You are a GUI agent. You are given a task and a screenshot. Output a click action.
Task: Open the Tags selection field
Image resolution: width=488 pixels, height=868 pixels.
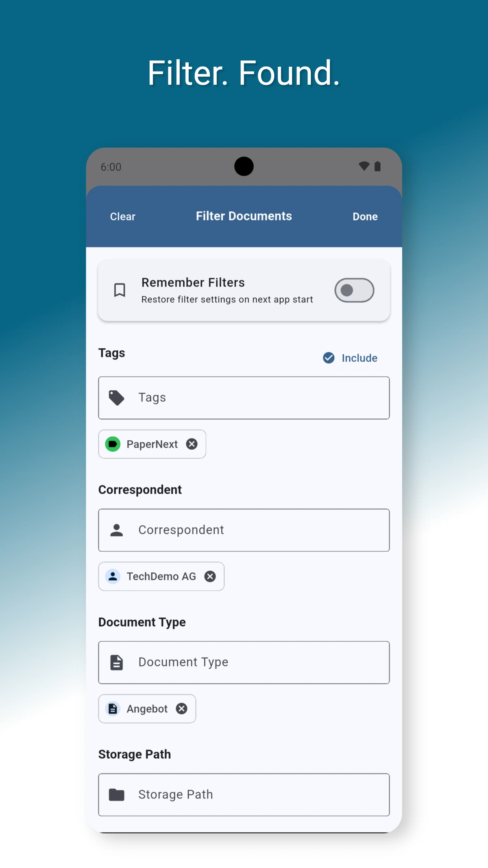tap(260, 398)
